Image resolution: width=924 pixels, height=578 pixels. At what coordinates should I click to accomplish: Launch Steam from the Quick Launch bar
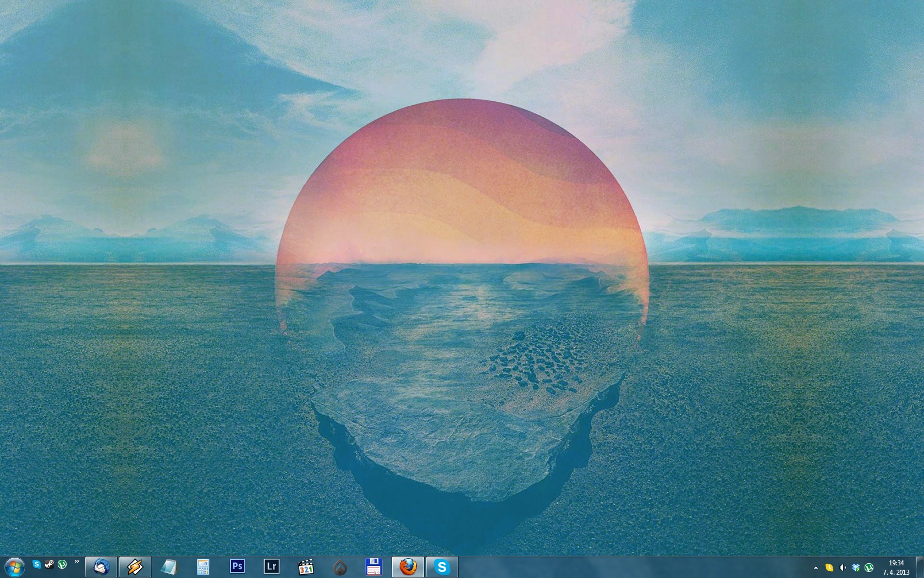(x=50, y=564)
